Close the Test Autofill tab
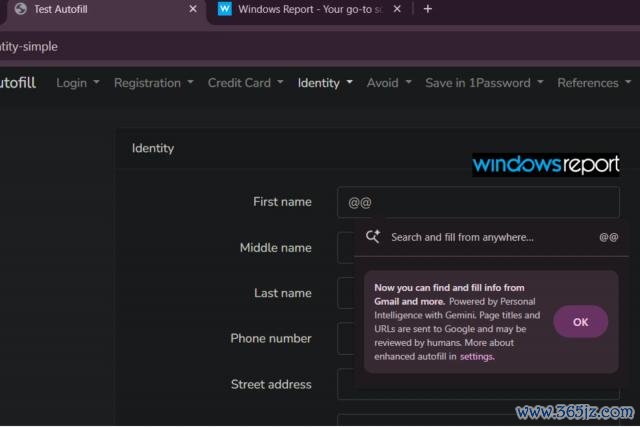Viewport: 640px width, 427px height. coord(193,9)
